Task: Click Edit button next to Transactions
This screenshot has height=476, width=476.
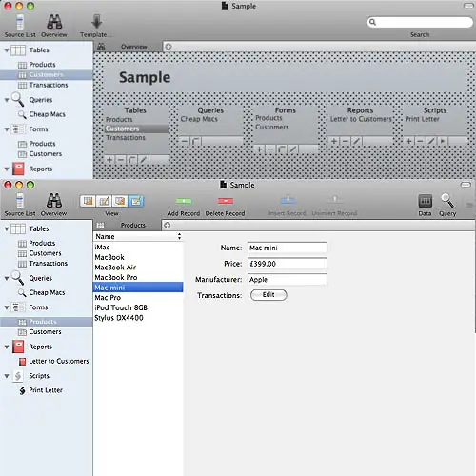Action: (268, 295)
